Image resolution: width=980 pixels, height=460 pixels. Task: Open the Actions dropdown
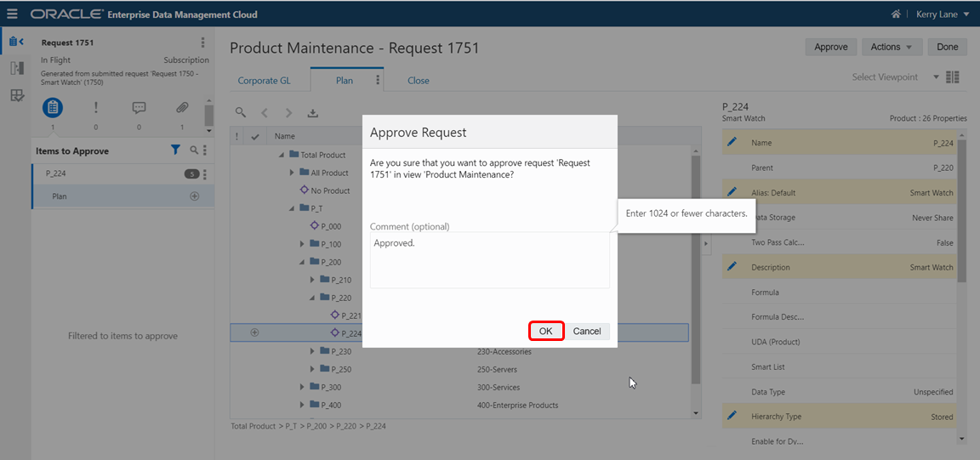[892, 47]
